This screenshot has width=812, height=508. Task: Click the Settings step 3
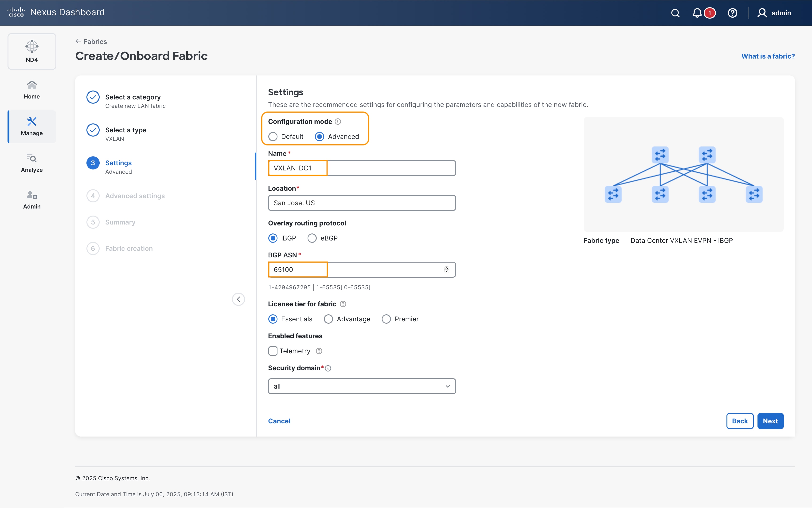tap(109, 167)
